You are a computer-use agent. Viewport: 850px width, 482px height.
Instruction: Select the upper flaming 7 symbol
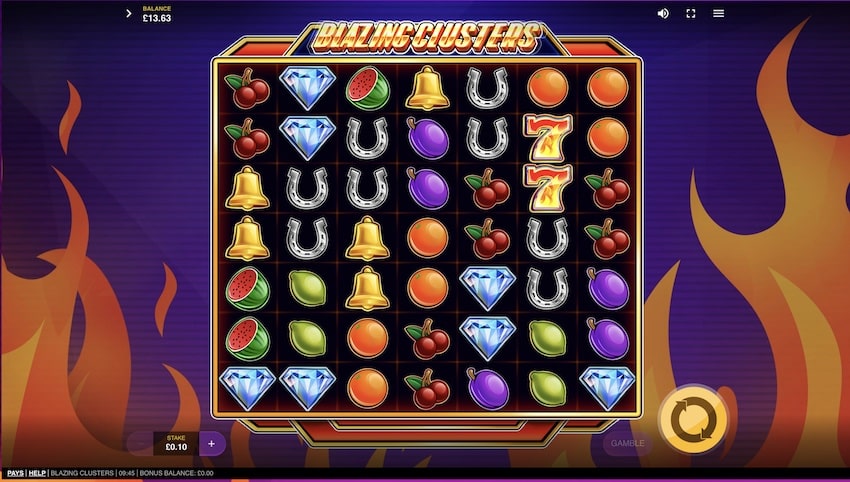coord(548,138)
